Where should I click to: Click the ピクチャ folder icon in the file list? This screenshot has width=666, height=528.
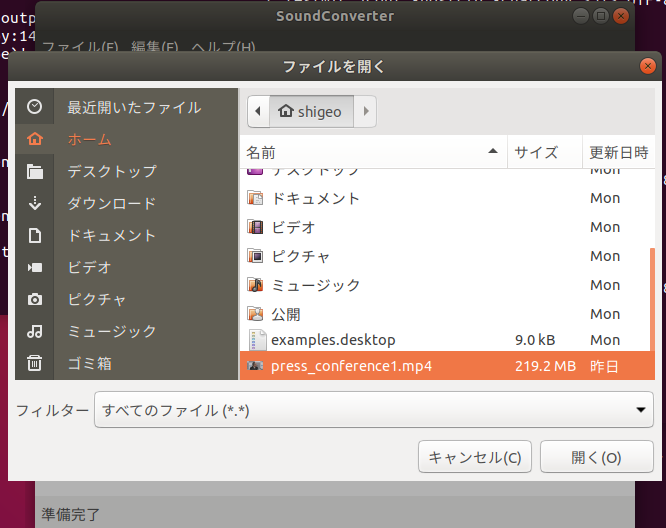pos(255,256)
